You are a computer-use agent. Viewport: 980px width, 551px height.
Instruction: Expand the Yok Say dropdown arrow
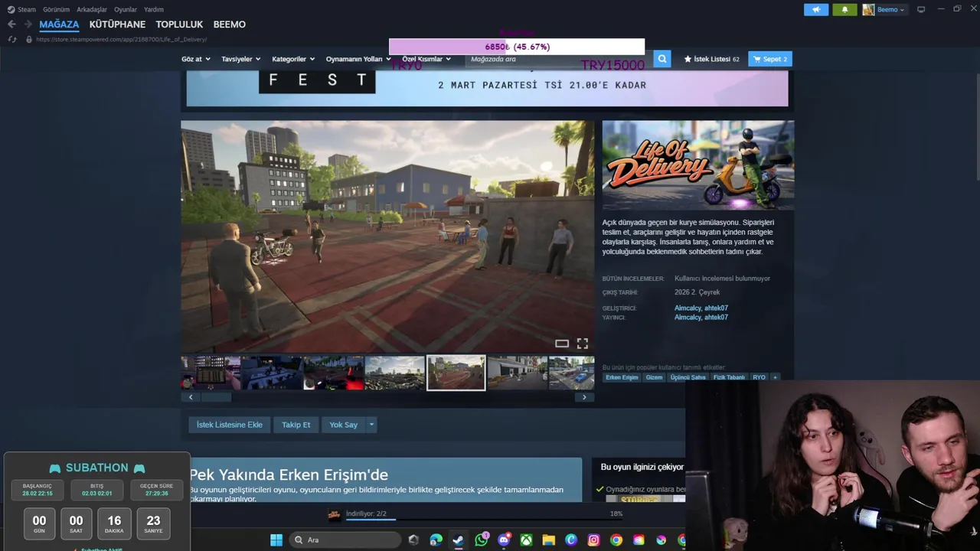[x=371, y=425]
